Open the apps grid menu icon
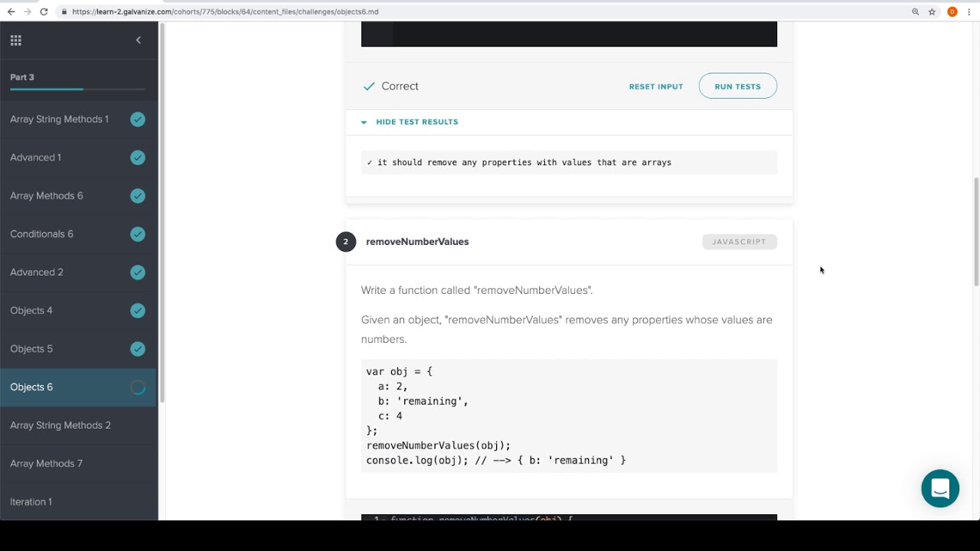980x551 pixels. [16, 41]
